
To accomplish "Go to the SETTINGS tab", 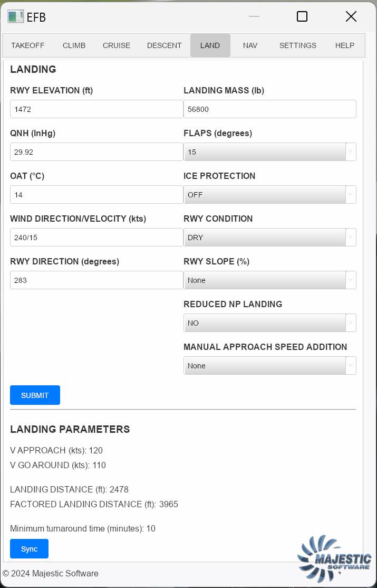I will (x=298, y=45).
